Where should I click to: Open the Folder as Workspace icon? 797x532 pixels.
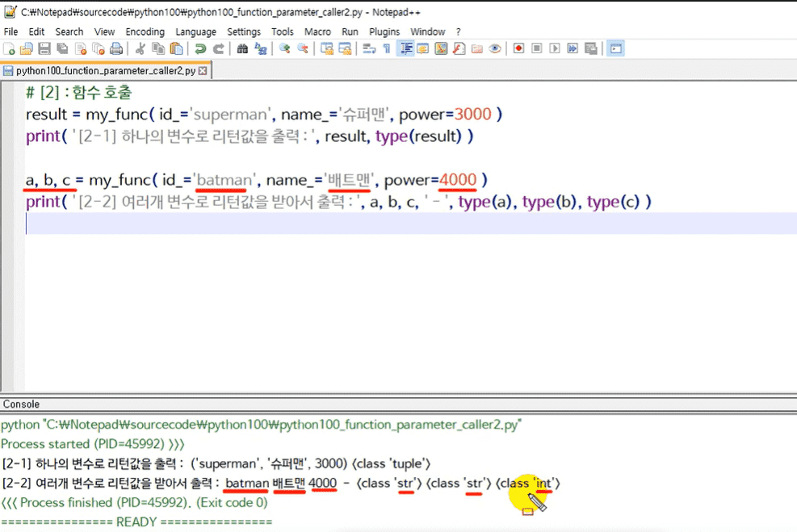[476, 48]
